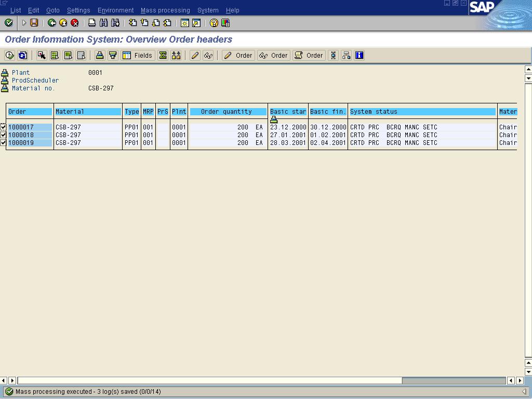Screen dimensions: 532x399
Task: Click the Select Block list icon
Action: (68, 55)
